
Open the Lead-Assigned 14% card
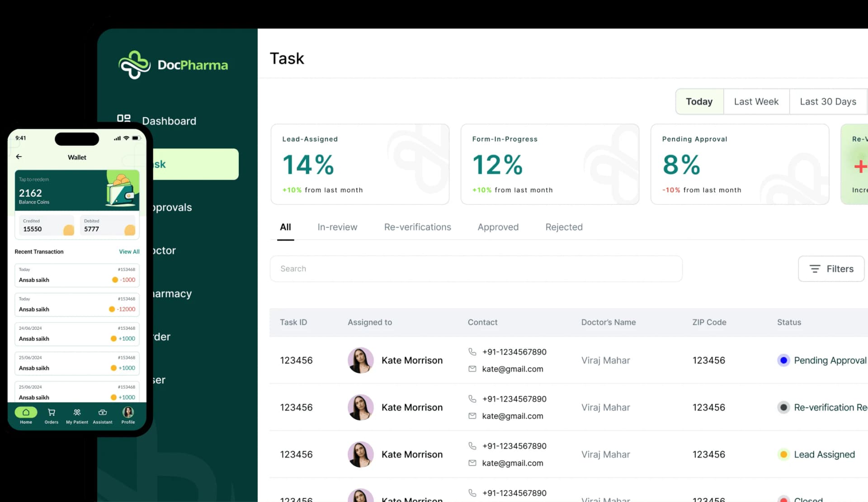360,164
